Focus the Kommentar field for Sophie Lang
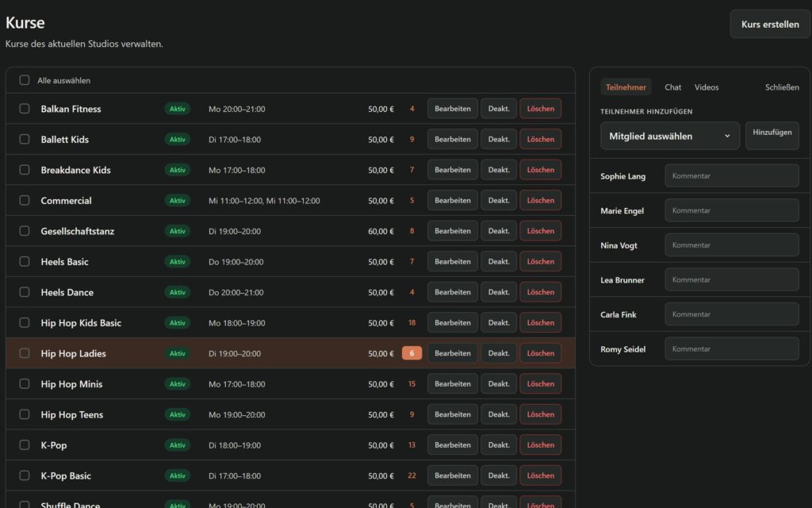This screenshot has height=508, width=812. pos(732,175)
